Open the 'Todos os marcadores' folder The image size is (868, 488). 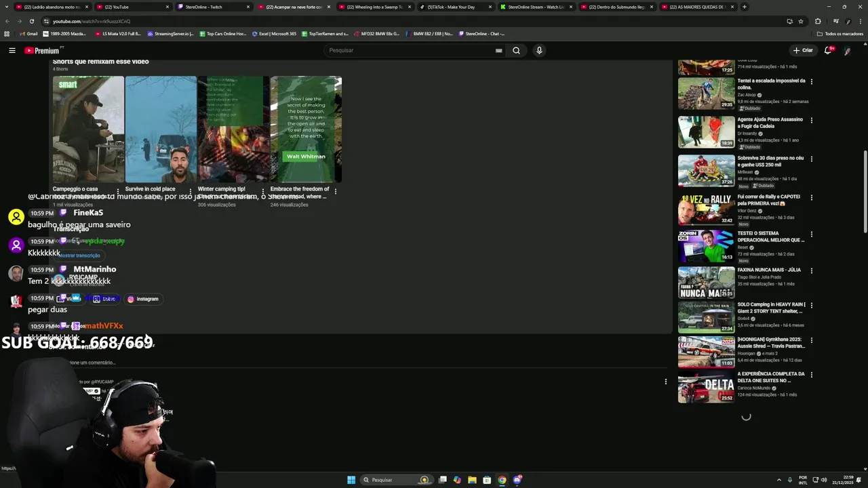840,33
